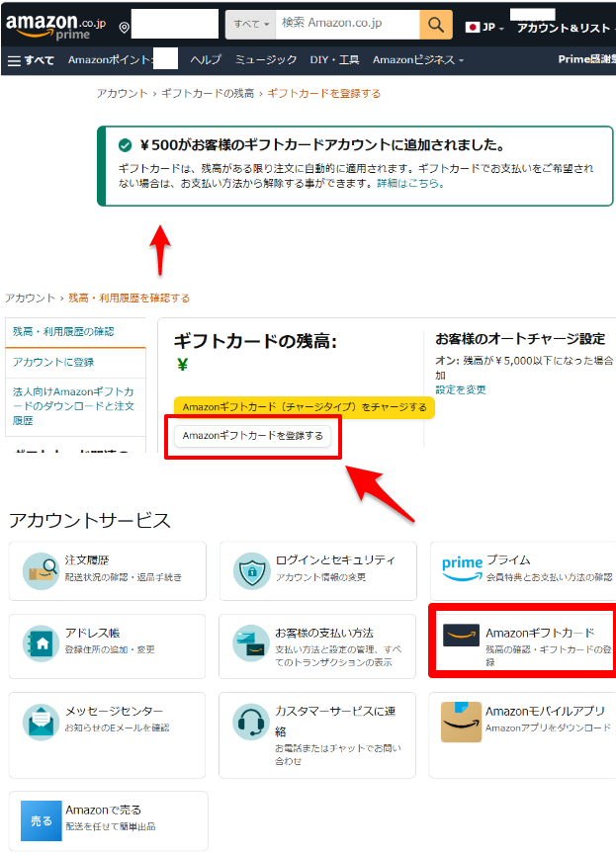Image resolution: width=616 pixels, height=855 pixels.
Task: Click the orange search magnifier button
Action: [435, 25]
